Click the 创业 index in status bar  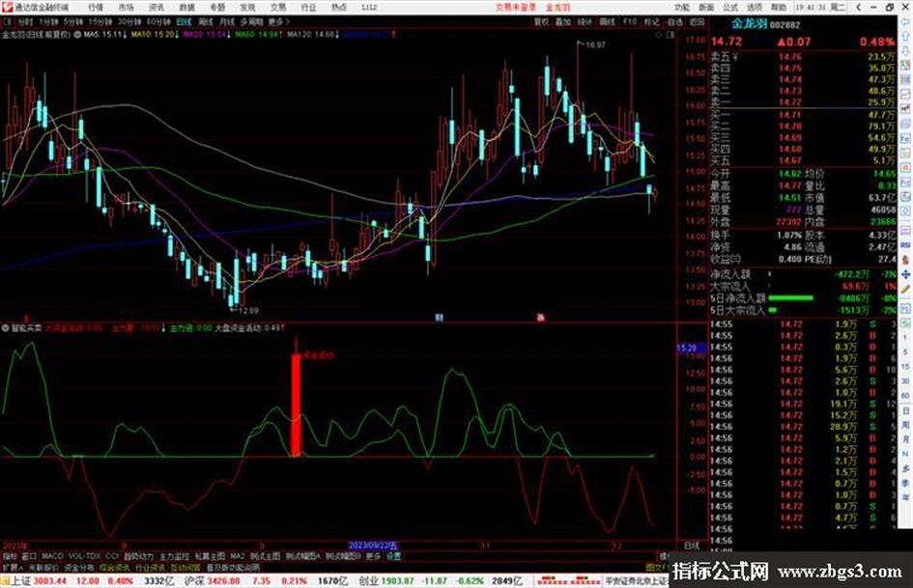(368, 580)
